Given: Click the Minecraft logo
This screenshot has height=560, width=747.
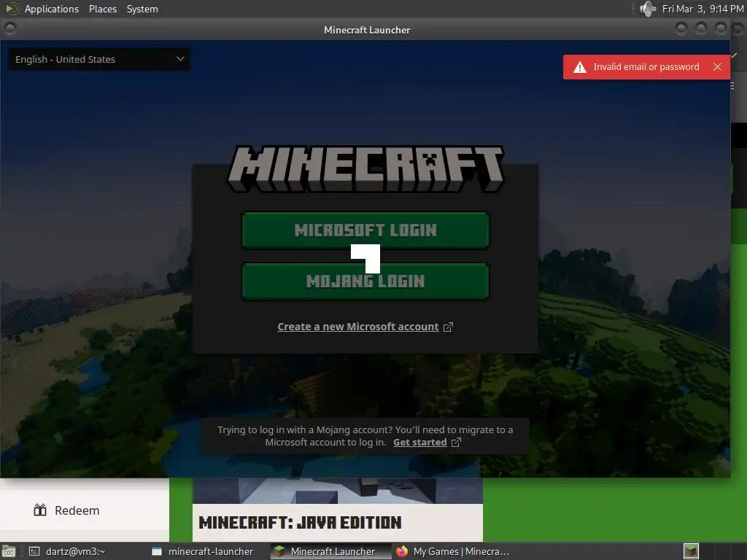Looking at the screenshot, I should (x=365, y=168).
